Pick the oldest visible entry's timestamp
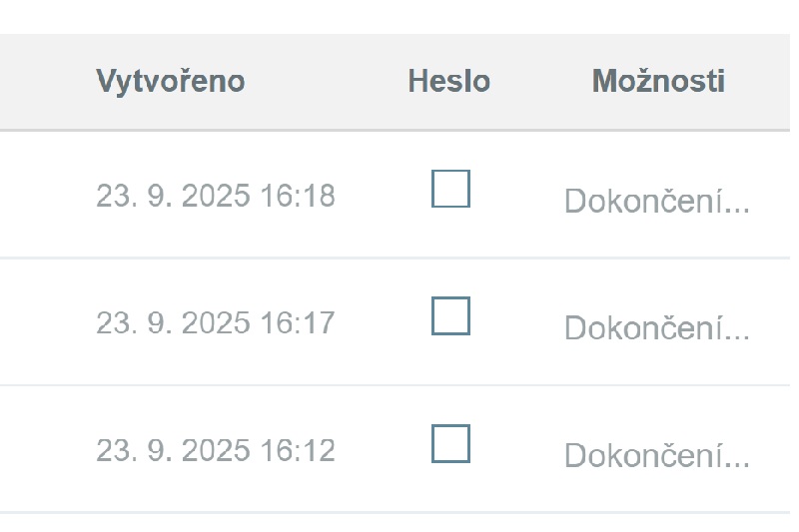The height and width of the screenshot is (532, 799). pyautogui.click(x=216, y=450)
